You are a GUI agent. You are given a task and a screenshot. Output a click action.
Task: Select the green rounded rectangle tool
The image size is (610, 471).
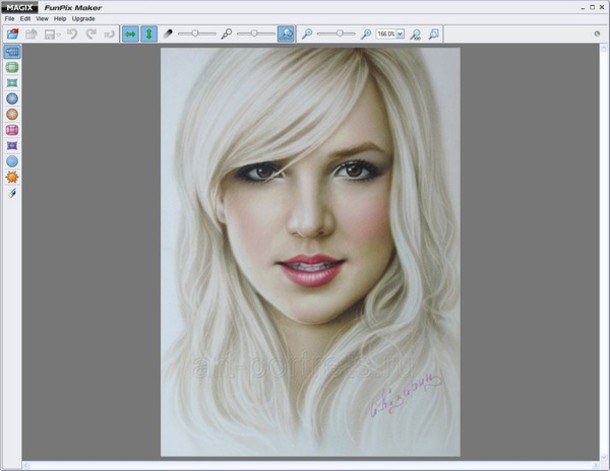(12, 67)
